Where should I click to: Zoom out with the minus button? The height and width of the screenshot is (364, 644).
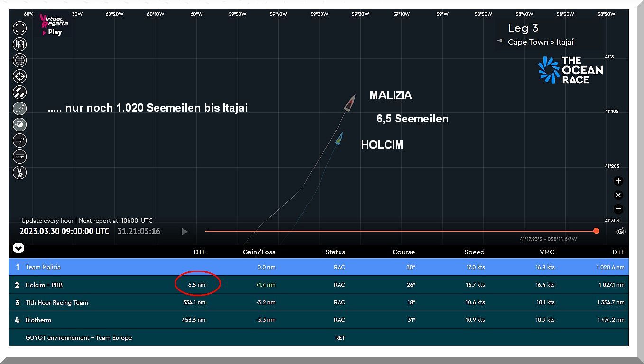(618, 209)
